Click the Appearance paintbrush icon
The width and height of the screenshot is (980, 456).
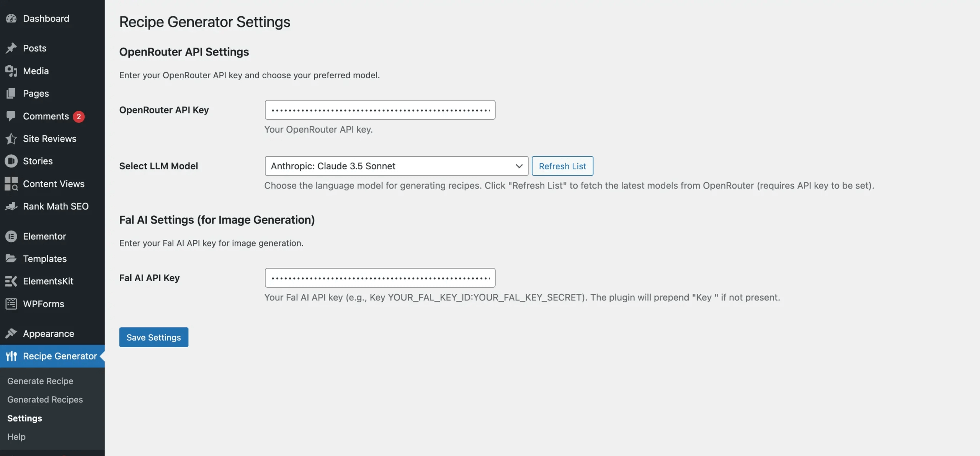pyautogui.click(x=11, y=333)
